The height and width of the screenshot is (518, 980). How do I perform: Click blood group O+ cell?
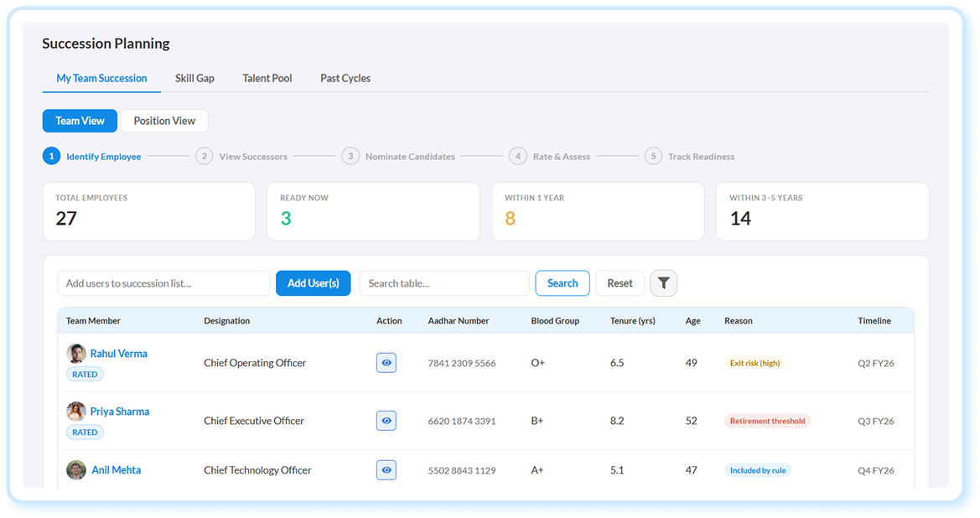(537, 363)
